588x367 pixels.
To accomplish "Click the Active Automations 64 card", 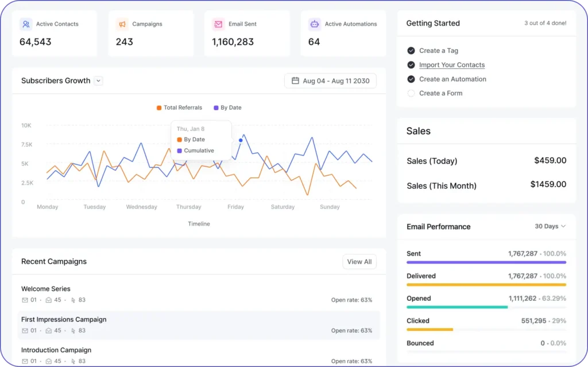I will click(x=343, y=33).
